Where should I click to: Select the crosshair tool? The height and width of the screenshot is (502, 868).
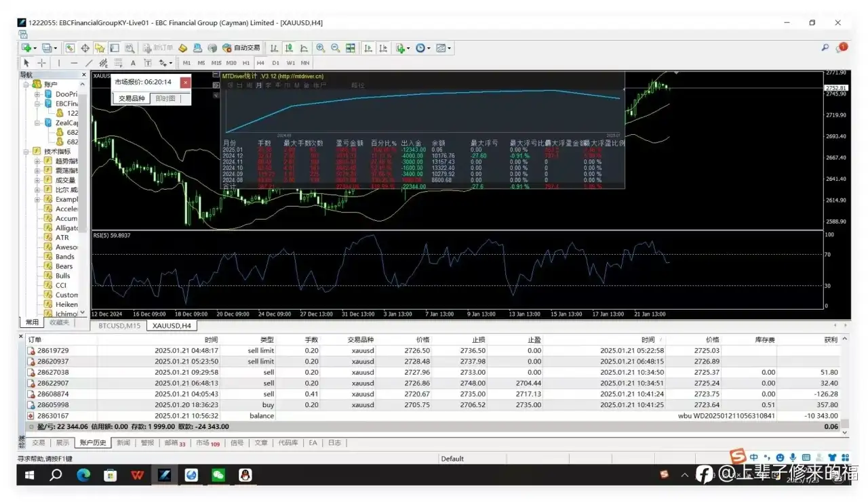41,63
